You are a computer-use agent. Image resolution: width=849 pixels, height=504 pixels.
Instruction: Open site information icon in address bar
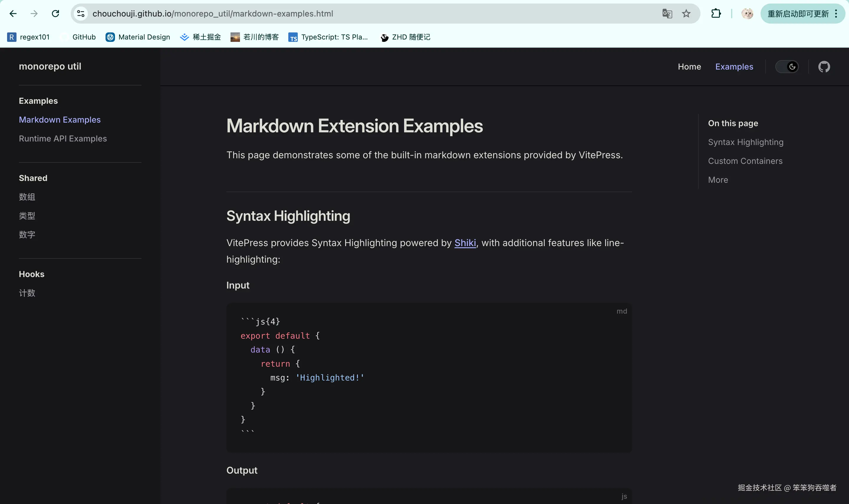[80, 14]
